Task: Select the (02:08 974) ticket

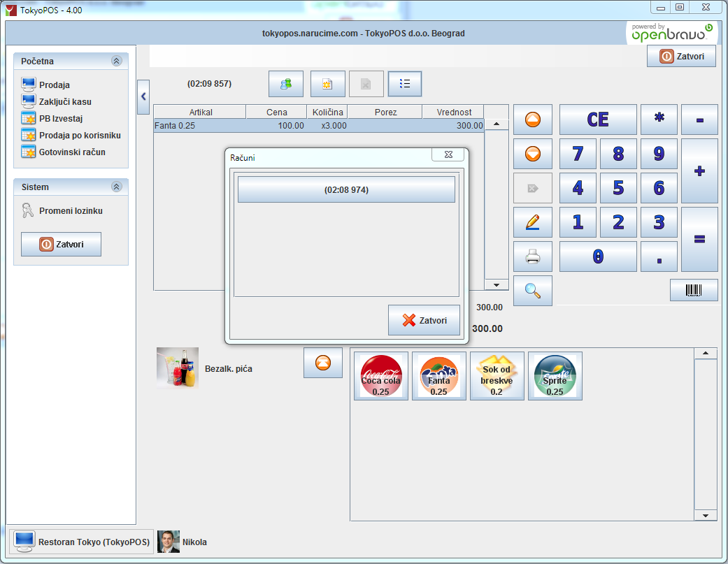Action: pyautogui.click(x=346, y=189)
